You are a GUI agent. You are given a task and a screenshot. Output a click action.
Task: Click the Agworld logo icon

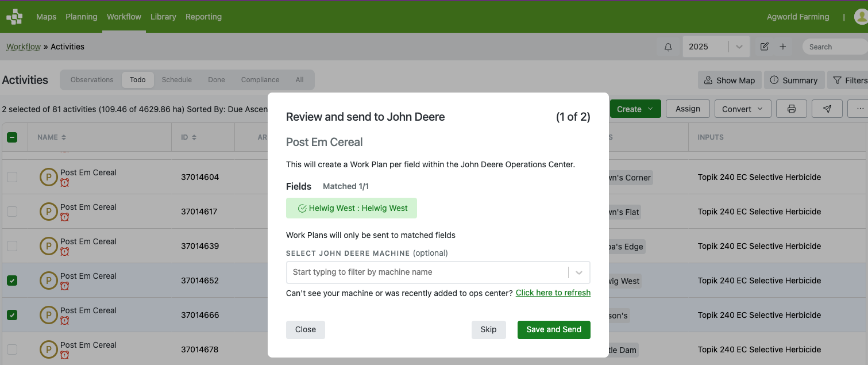(14, 17)
